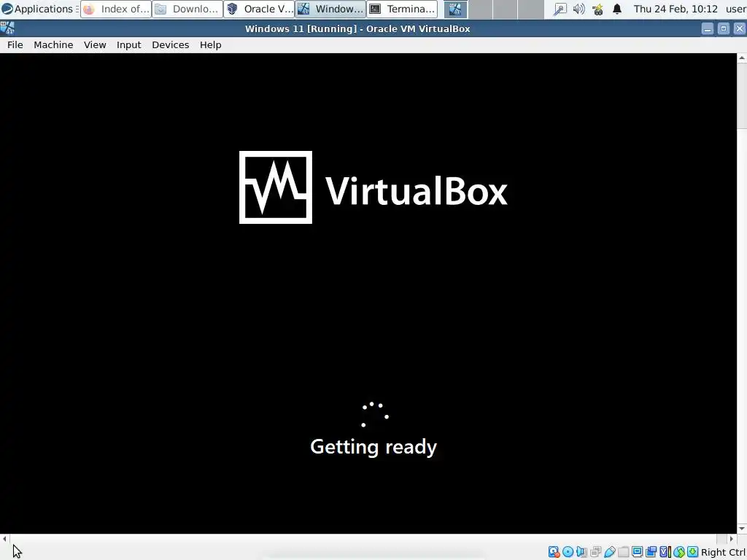Click the horizontal scrollbar right arrow
This screenshot has width=747, height=560.
[x=732, y=539]
